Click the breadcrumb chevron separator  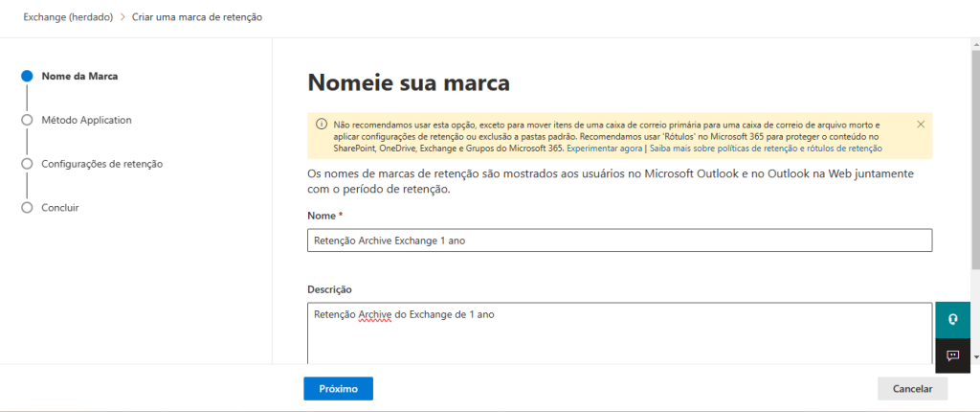point(122,17)
